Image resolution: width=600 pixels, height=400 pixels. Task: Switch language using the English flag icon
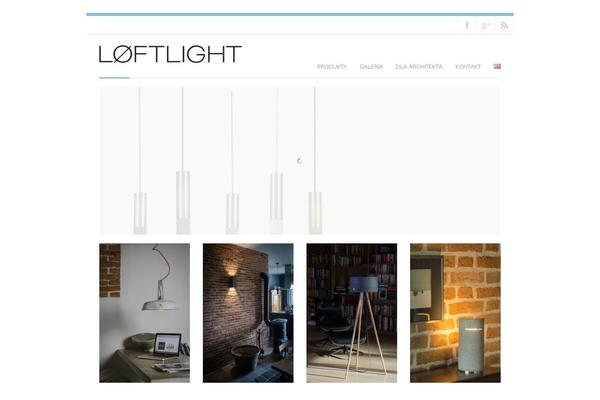click(x=497, y=66)
